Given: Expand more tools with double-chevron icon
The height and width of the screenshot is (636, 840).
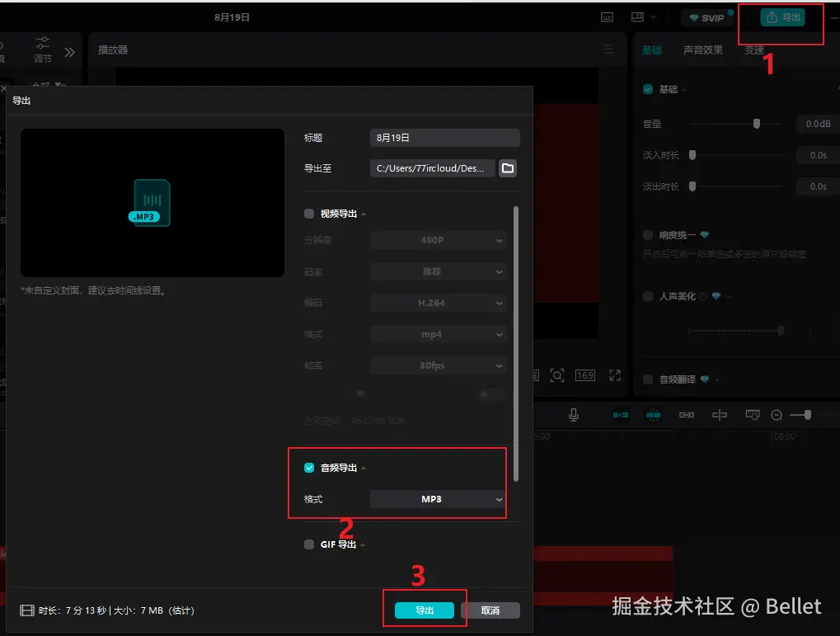Looking at the screenshot, I should (69, 52).
